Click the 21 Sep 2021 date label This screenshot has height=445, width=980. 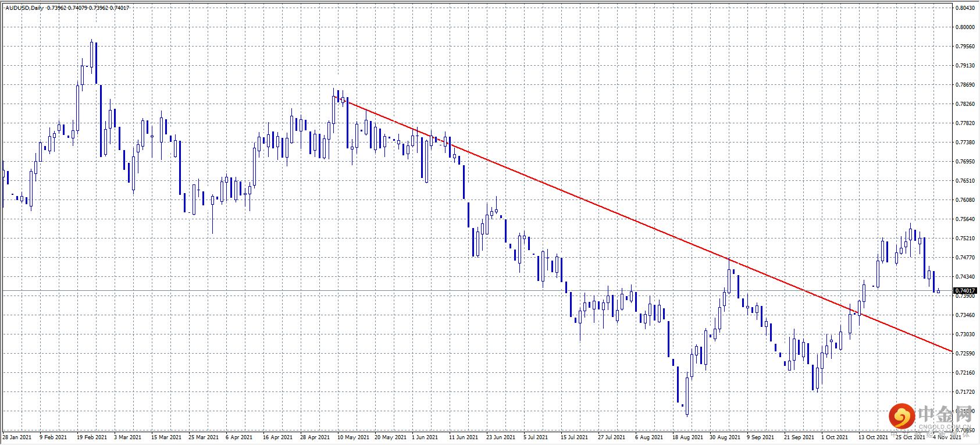click(x=799, y=437)
